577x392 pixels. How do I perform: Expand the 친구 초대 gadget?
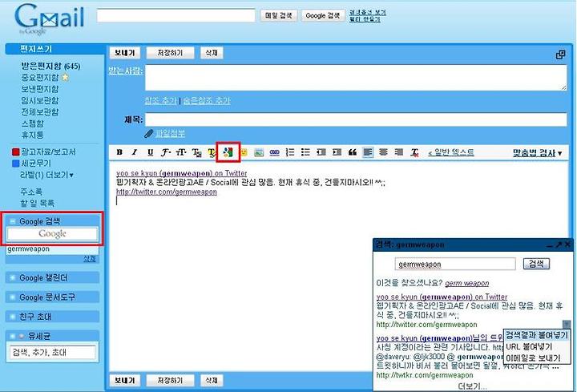pos(13,317)
